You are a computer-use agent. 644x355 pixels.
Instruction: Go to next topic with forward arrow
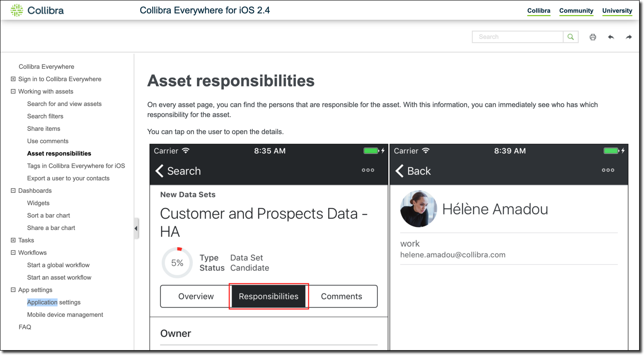(x=629, y=37)
